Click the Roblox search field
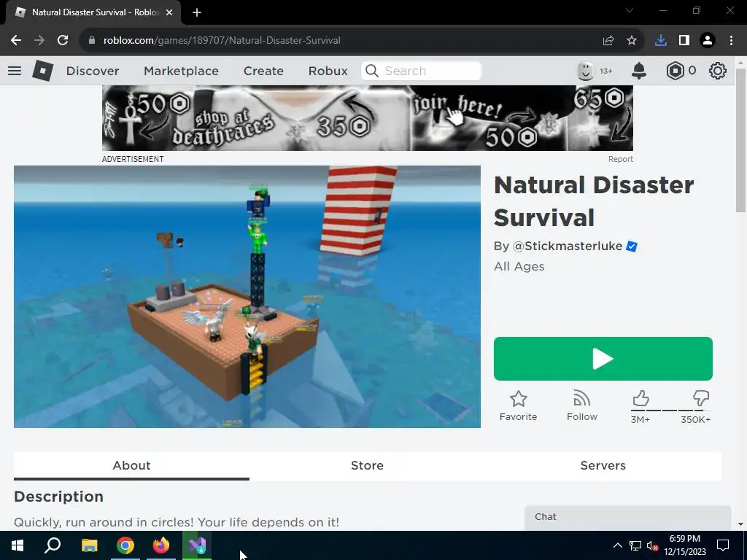Image resolution: width=747 pixels, height=560 pixels. 422,71
